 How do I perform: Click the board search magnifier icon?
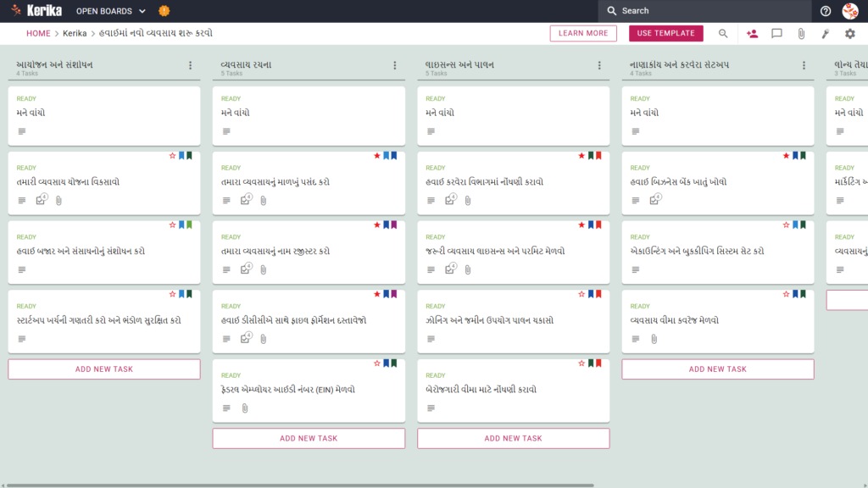(723, 34)
